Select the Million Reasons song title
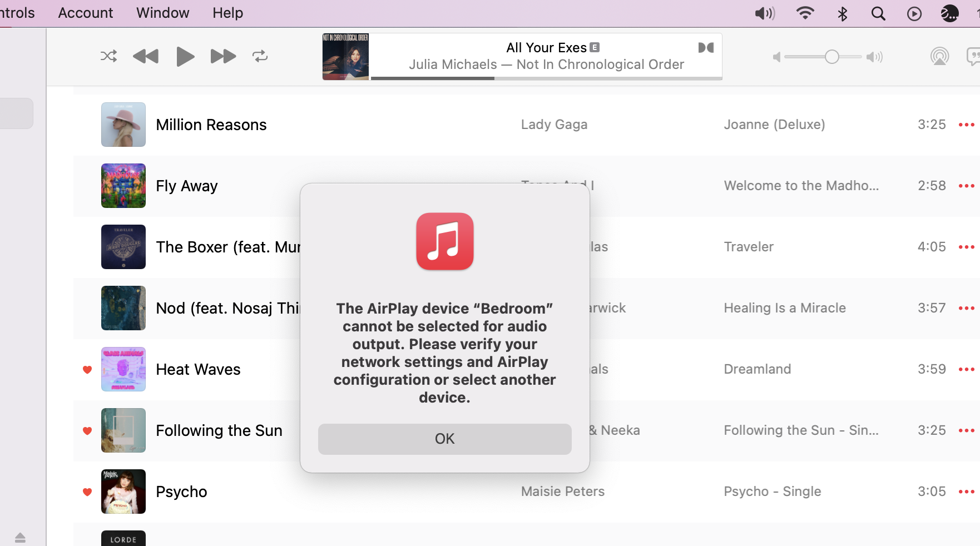 point(211,125)
